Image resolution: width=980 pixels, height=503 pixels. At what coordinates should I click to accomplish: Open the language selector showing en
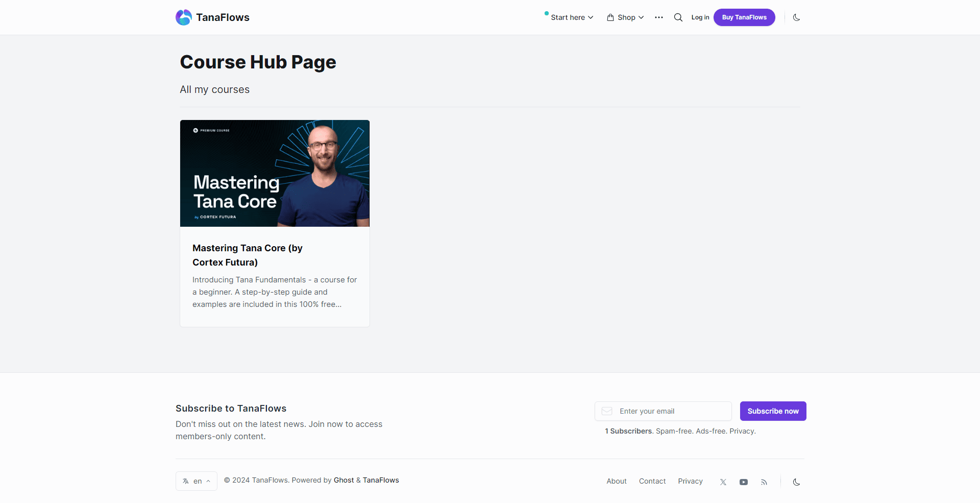tap(196, 481)
